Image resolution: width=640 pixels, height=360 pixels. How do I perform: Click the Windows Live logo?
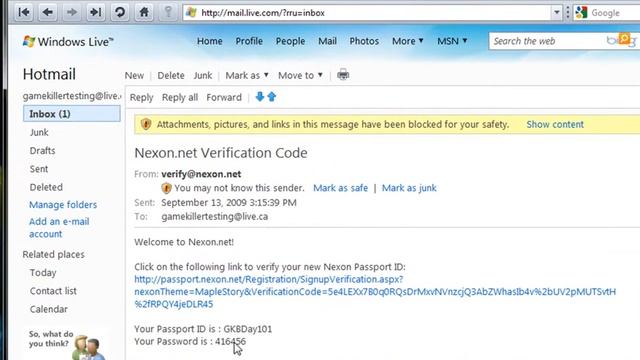pos(68,42)
